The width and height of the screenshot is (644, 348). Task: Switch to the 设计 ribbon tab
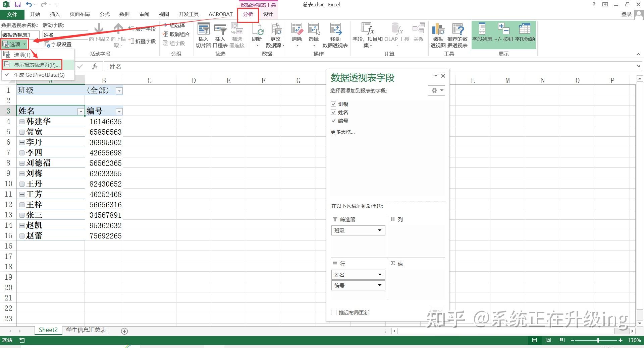[x=268, y=14]
